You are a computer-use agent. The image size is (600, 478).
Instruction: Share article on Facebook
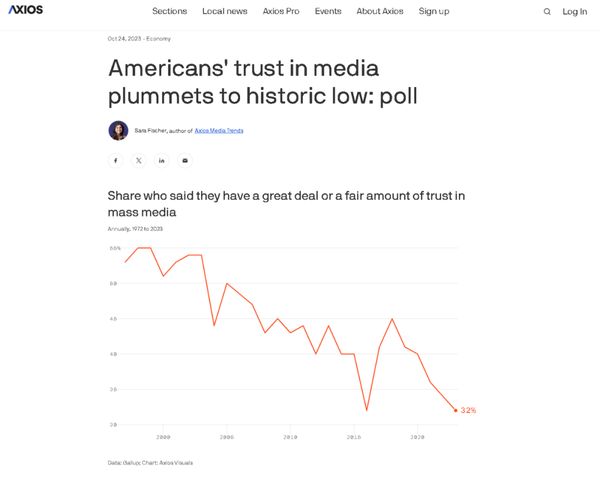[116, 160]
